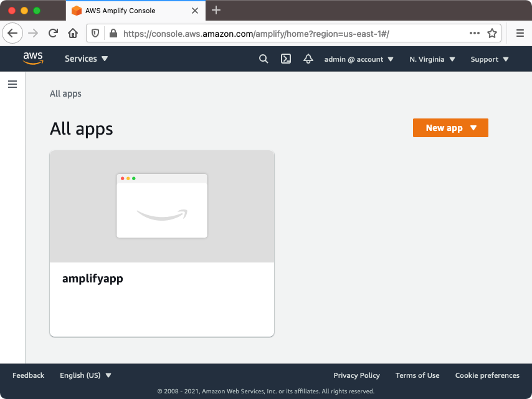This screenshot has width=532, height=399.
Task: Click the browser forward arrow
Action: pyautogui.click(x=33, y=33)
